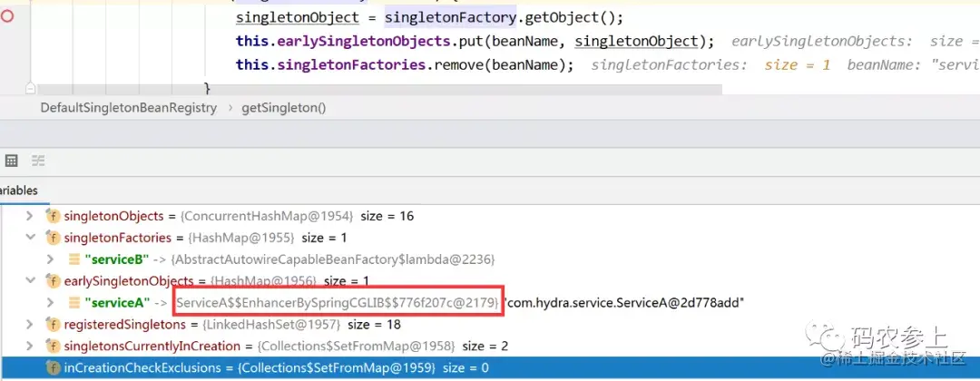Screen dimensions: 980x381
Task: Click the list view icon beside table icon
Action: [x=39, y=161]
